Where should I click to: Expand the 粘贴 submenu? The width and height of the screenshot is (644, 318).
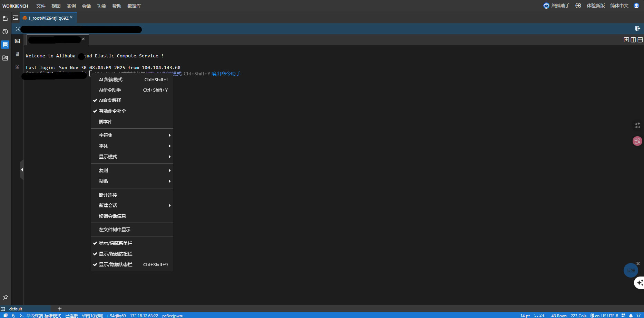pos(132,181)
